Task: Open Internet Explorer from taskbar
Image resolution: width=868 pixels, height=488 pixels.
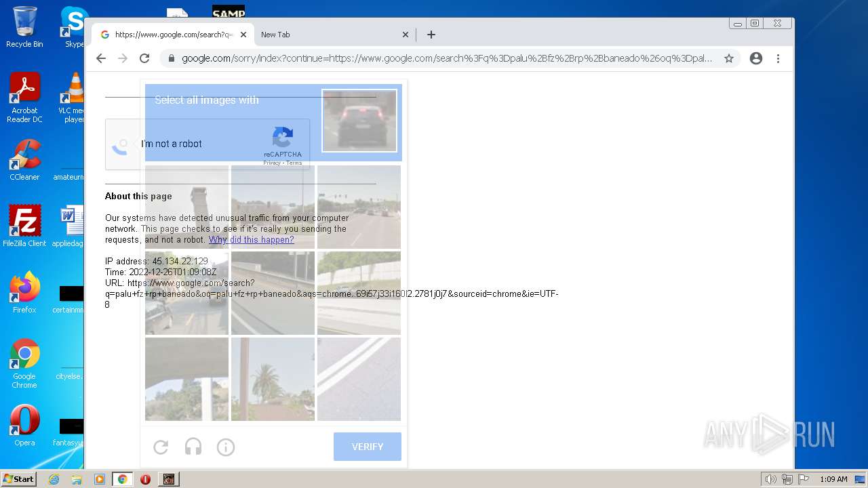Action: point(54,479)
